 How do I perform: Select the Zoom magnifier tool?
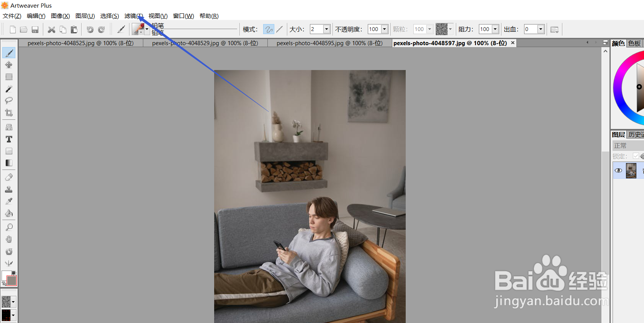(x=9, y=227)
